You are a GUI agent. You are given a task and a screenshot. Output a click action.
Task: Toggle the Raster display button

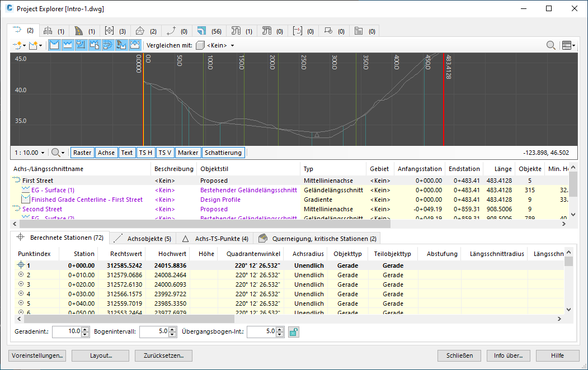click(x=82, y=153)
